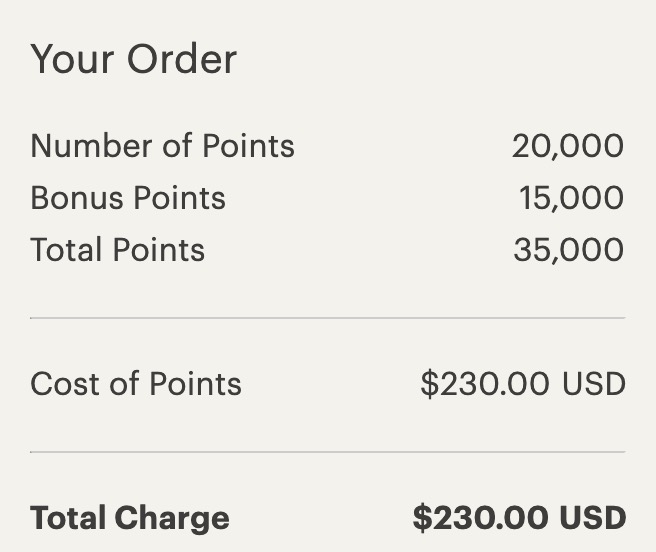
Task: Select the "Number of Points" label
Action: point(162,146)
